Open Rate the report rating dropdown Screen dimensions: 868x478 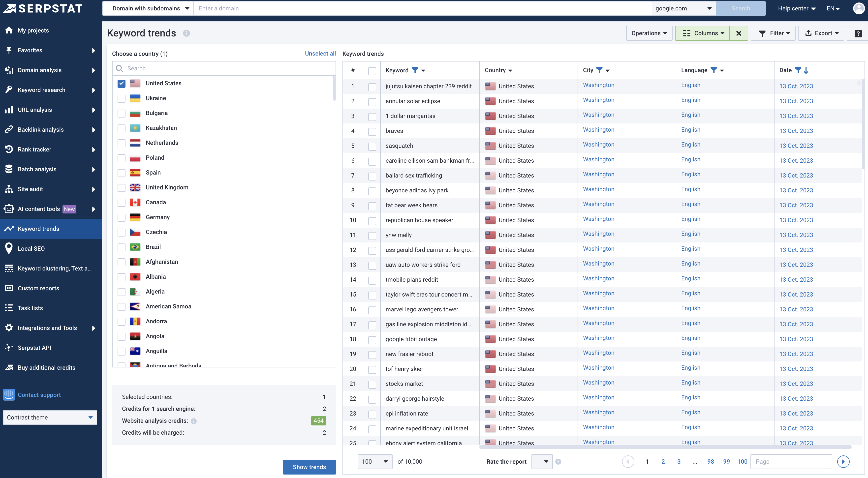point(542,462)
